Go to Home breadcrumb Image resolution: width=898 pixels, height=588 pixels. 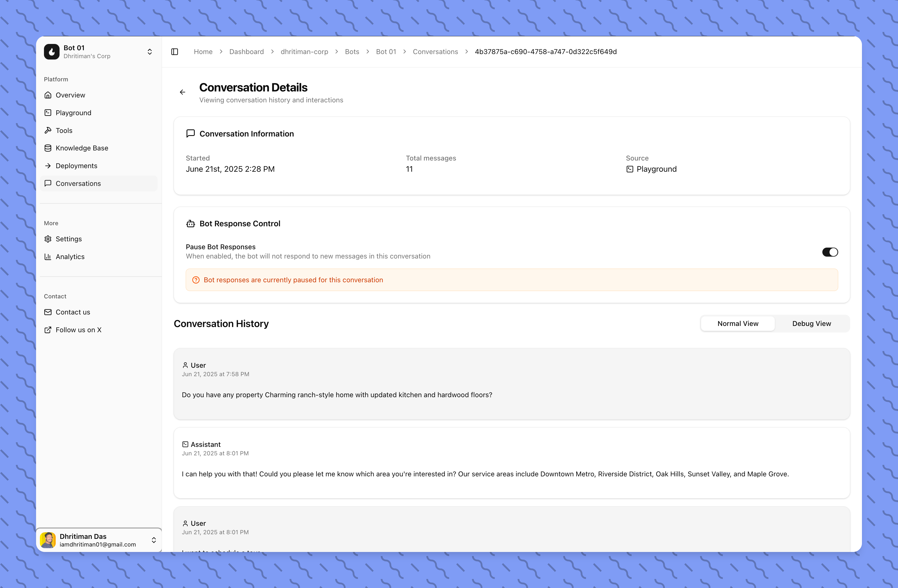[x=203, y=52]
